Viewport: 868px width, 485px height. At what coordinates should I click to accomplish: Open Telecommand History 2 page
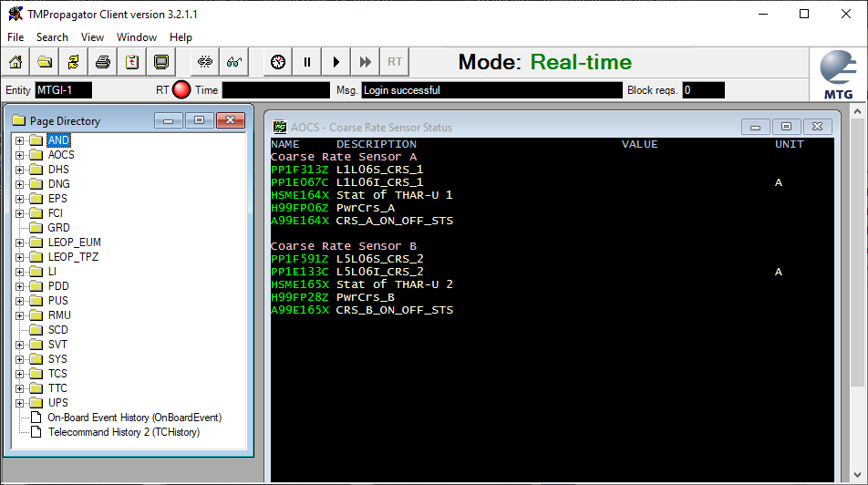[x=123, y=432]
